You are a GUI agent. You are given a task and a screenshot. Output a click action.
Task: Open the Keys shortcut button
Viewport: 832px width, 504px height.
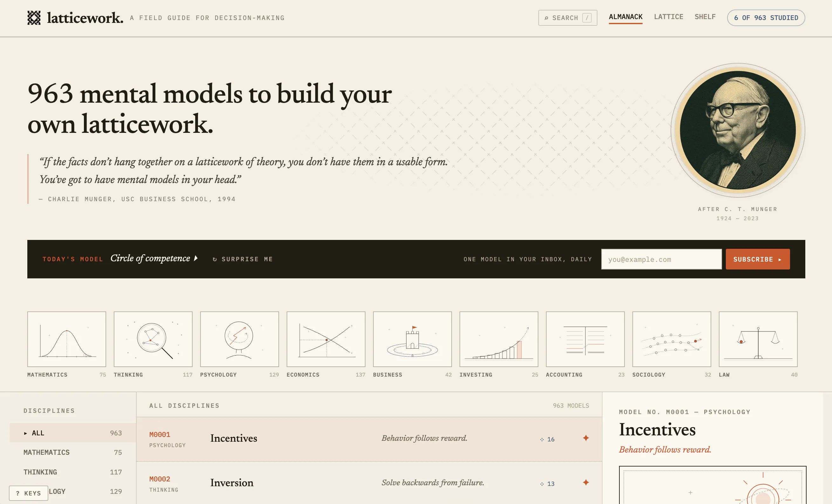click(28, 493)
